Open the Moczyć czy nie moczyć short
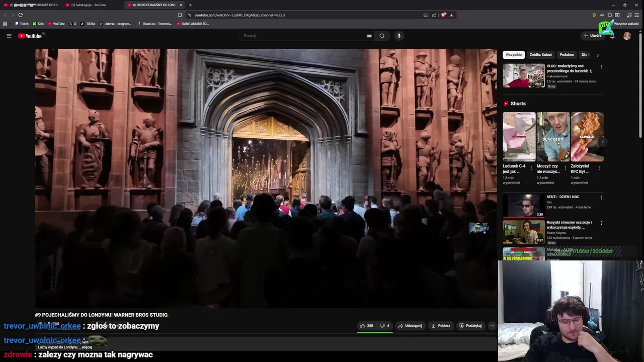Screen dimensions: 644x362 click(x=553, y=137)
